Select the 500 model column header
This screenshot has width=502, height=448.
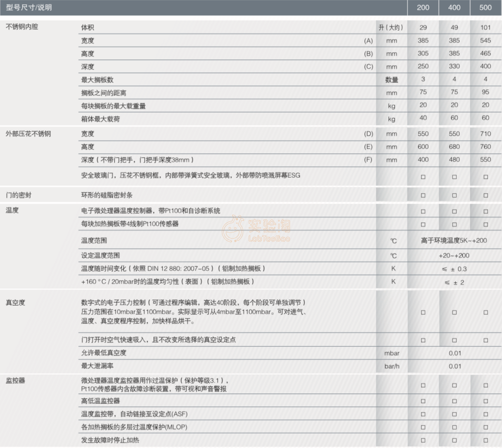point(485,8)
